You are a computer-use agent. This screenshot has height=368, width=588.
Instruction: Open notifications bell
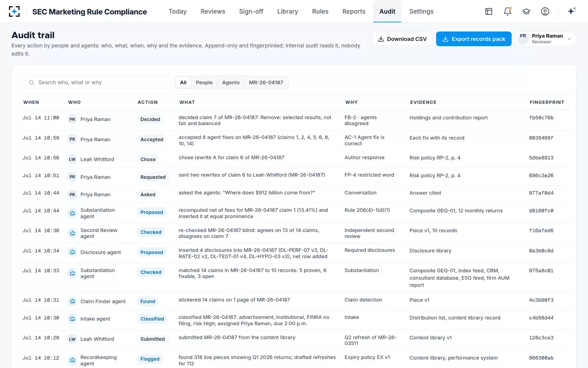[508, 11]
